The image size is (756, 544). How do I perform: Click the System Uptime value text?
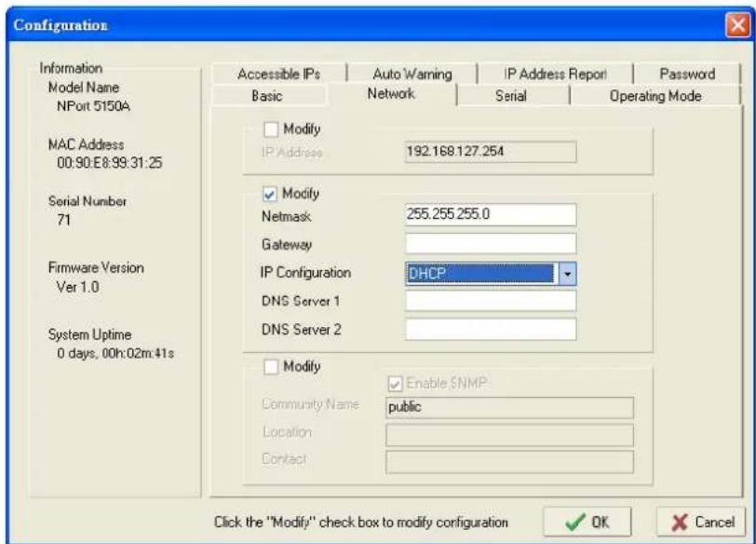pyautogui.click(x=115, y=353)
